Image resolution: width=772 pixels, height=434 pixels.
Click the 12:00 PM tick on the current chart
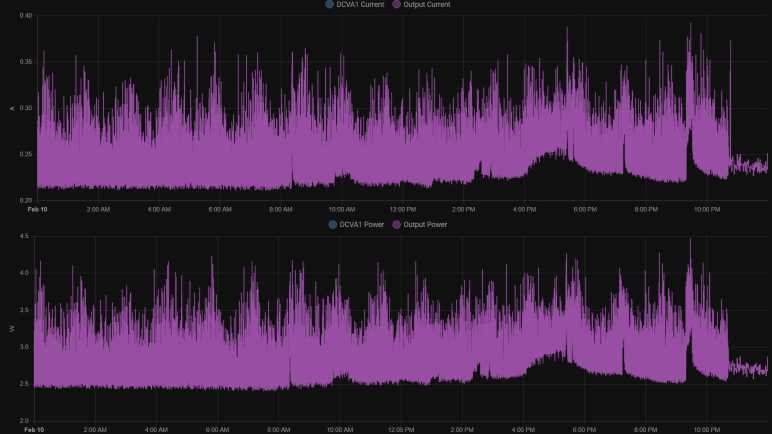tap(403, 209)
